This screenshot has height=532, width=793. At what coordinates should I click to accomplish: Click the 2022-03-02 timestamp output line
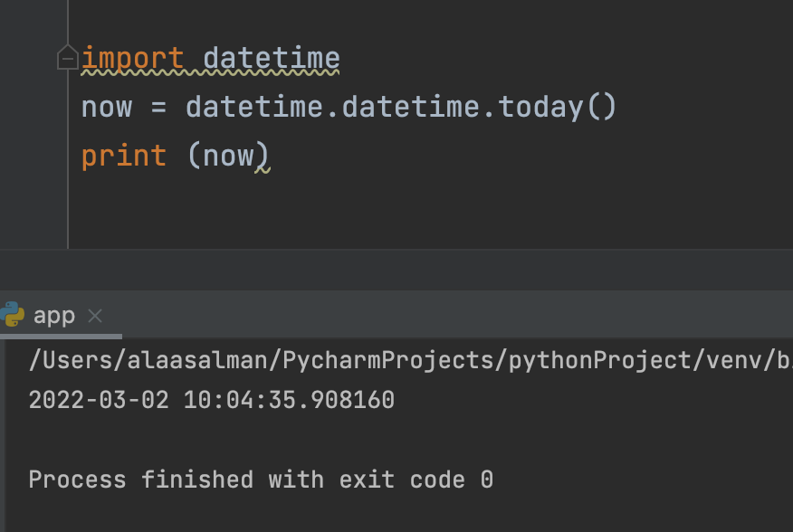(x=211, y=400)
